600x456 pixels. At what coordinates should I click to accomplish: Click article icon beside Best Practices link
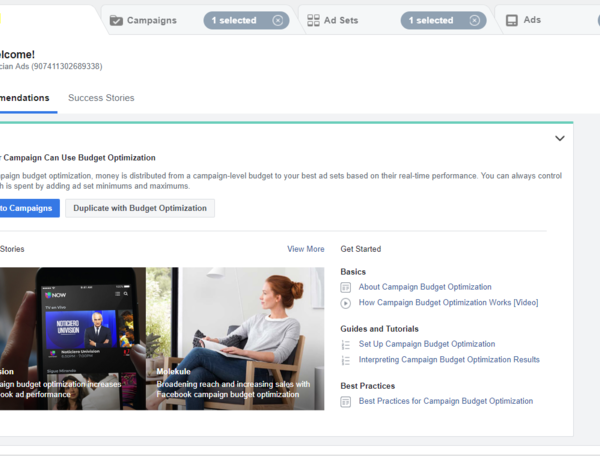click(x=346, y=401)
